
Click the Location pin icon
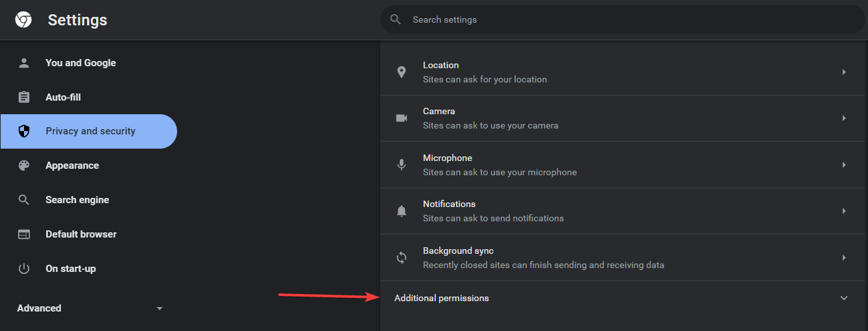pos(402,72)
